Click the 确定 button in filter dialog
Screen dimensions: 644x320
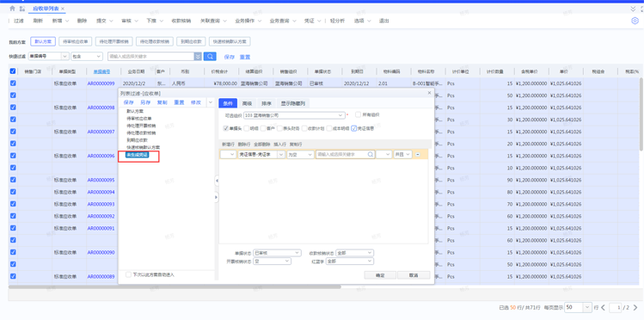pyautogui.click(x=380, y=275)
